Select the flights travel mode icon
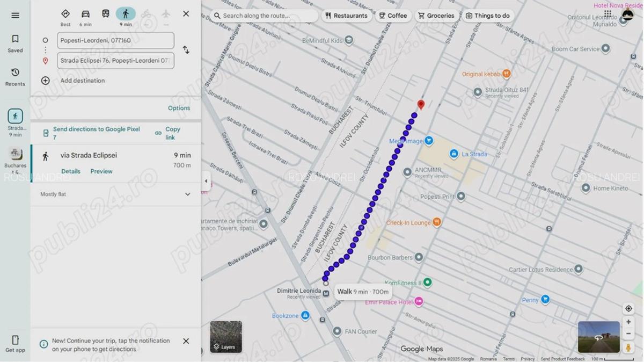The width and height of the screenshot is (644, 362). (x=166, y=14)
